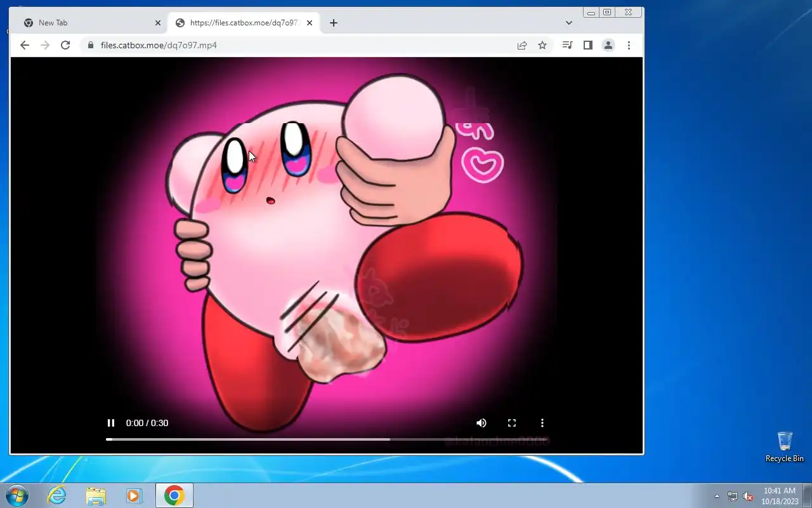This screenshot has height=508, width=812.
Task: Enter fullscreen video mode
Action: 512,423
